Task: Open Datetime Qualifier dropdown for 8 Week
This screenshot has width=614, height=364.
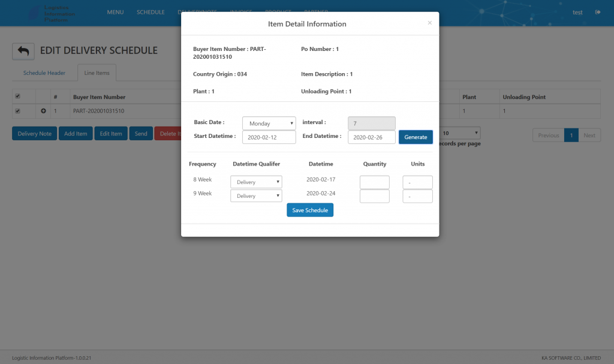Action: pyautogui.click(x=256, y=182)
